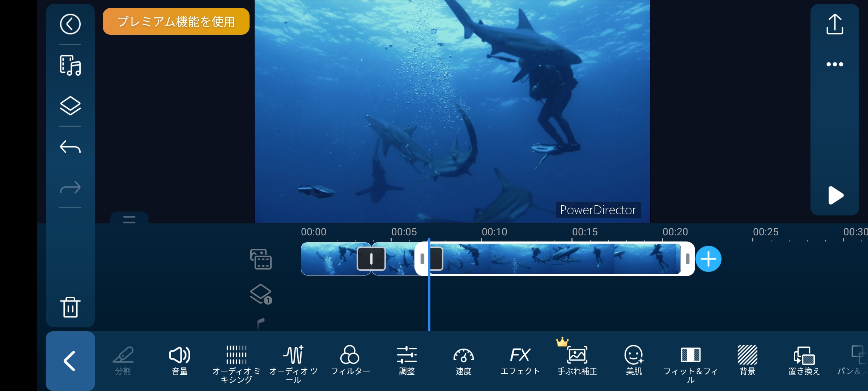868x391 pixels.
Task: Open 音量 volume tool
Action: coord(180,360)
